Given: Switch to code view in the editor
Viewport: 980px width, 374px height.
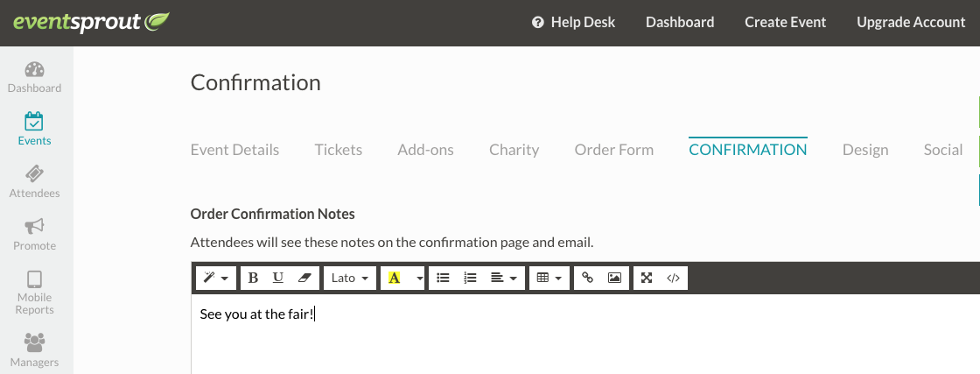Looking at the screenshot, I should 673,278.
